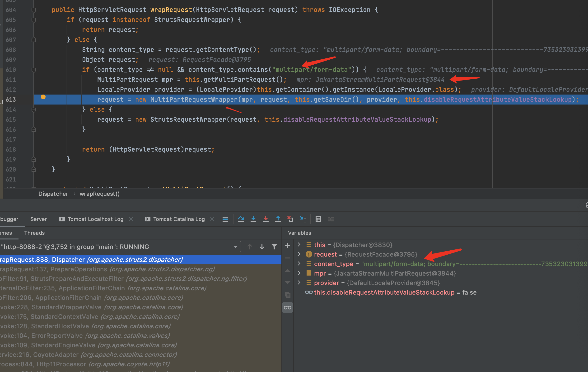This screenshot has height=372, width=588.
Task: Click Show Execution Point icon
Action: pos(225,219)
